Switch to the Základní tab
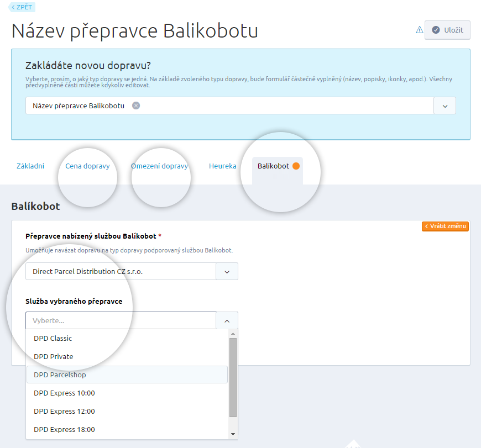Screen dimensions: 481x448 pyautogui.click(x=30, y=166)
